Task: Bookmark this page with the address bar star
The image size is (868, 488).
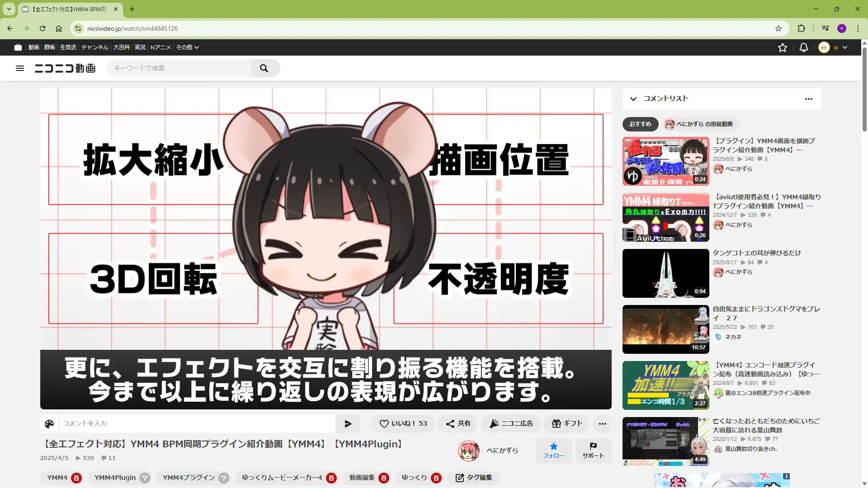Action: [x=778, y=28]
